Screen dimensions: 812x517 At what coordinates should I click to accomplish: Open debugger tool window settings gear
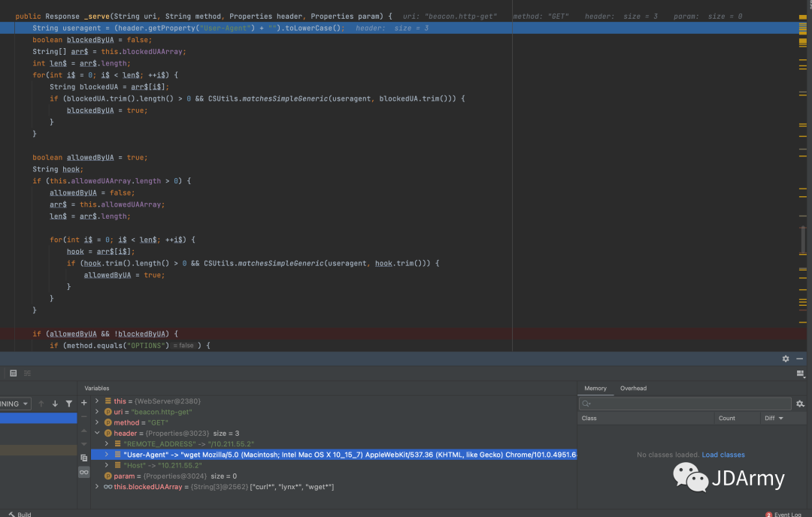(x=786, y=358)
